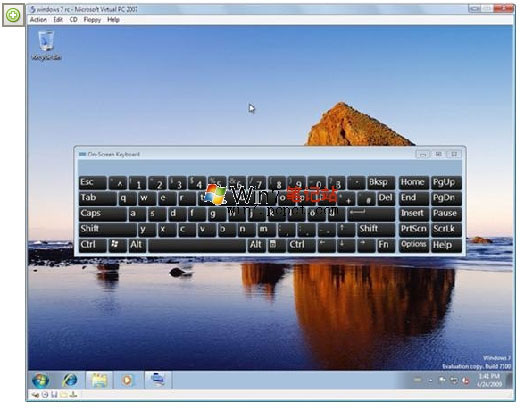
Task: Launch Internet Explorer from the taskbar
Action: point(69,380)
